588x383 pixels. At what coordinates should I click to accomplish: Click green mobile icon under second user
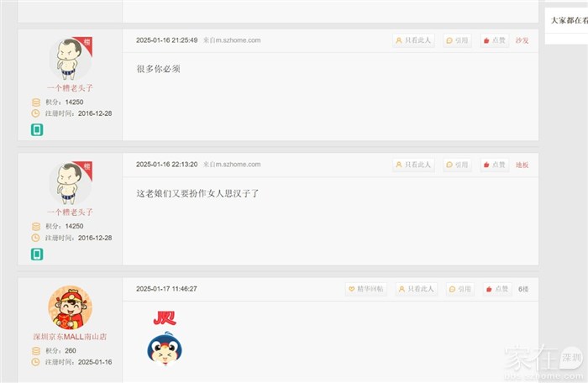(37, 254)
